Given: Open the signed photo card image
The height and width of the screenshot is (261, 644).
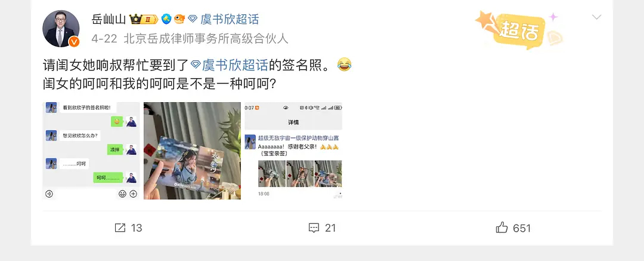Looking at the screenshot, I should point(192,151).
